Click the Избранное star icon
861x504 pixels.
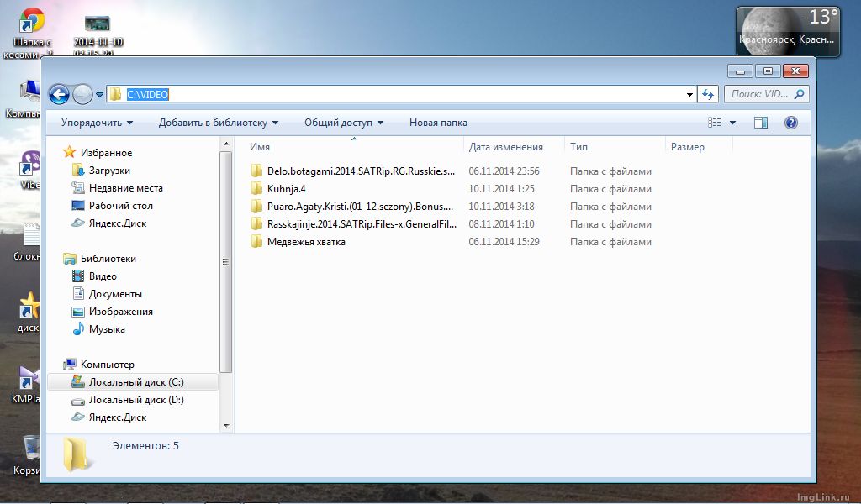tap(69, 152)
